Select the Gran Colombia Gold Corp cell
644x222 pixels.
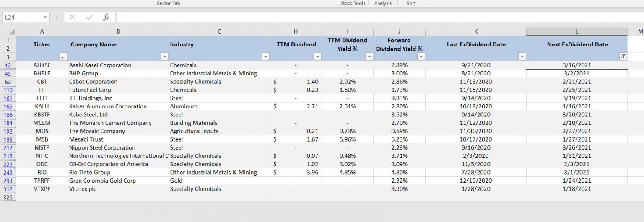(118, 181)
